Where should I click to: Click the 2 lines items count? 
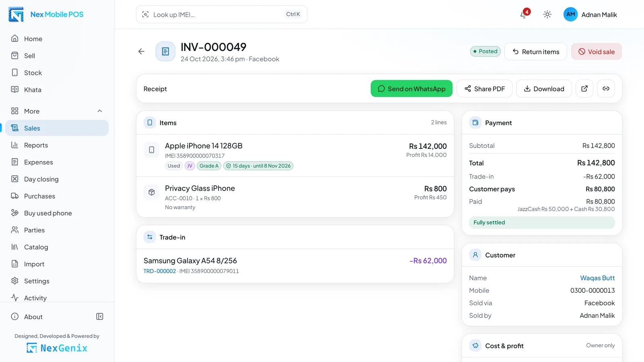(439, 122)
